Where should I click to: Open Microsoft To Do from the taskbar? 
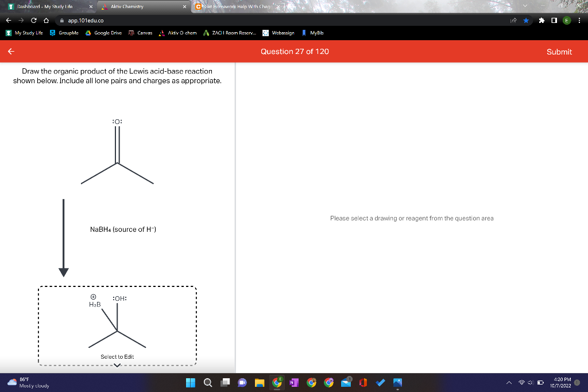(380, 382)
